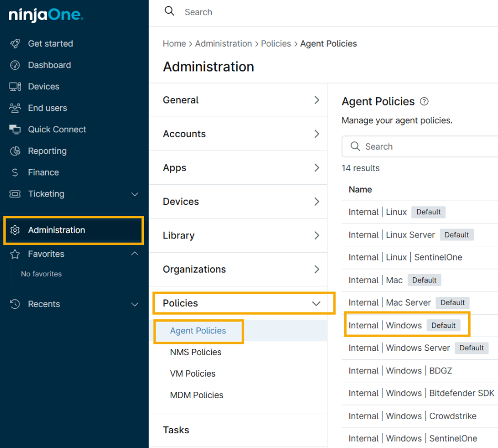Open the General settings category

point(242,100)
